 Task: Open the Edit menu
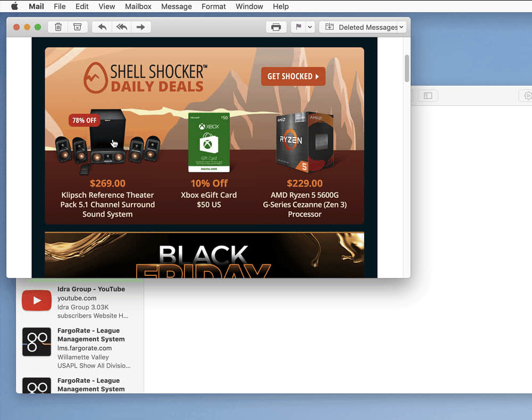82,6
